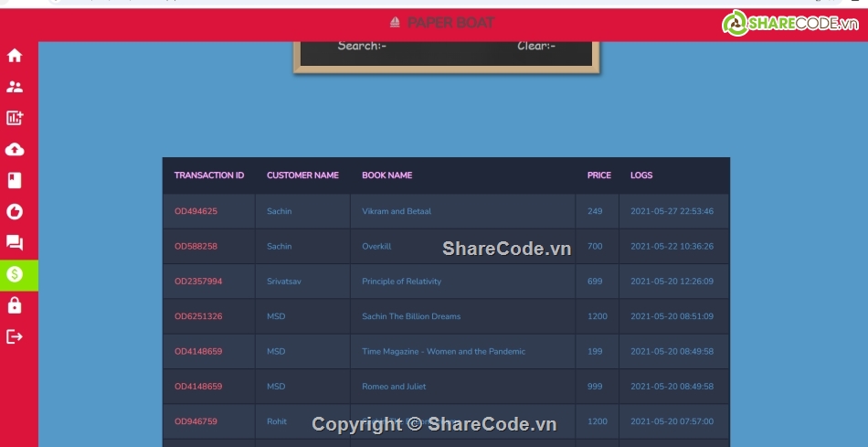Select transaction ID OD494625
Image resolution: width=868 pixels, height=447 pixels.
[196, 211]
